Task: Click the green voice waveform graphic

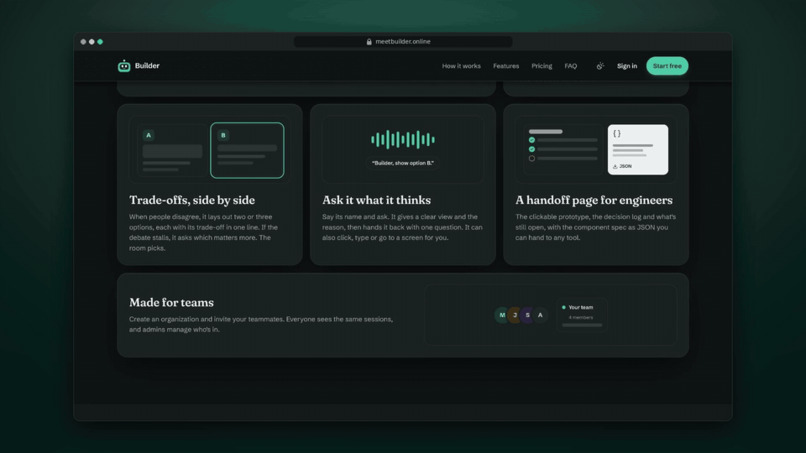Action: click(403, 139)
